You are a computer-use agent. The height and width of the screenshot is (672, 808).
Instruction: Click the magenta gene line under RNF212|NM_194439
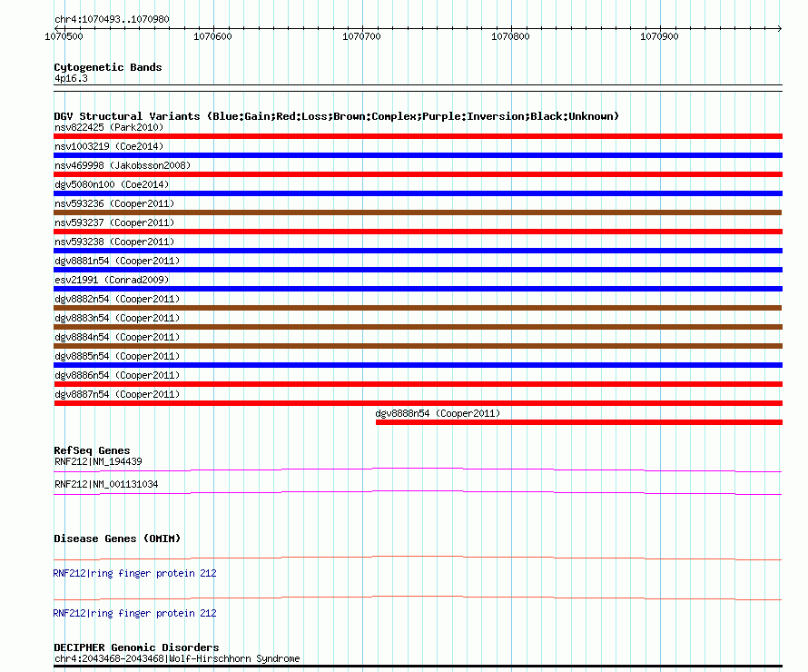coord(418,469)
